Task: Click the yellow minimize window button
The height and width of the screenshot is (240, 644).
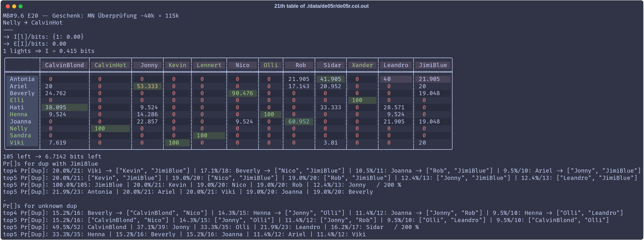Action: click(14, 6)
